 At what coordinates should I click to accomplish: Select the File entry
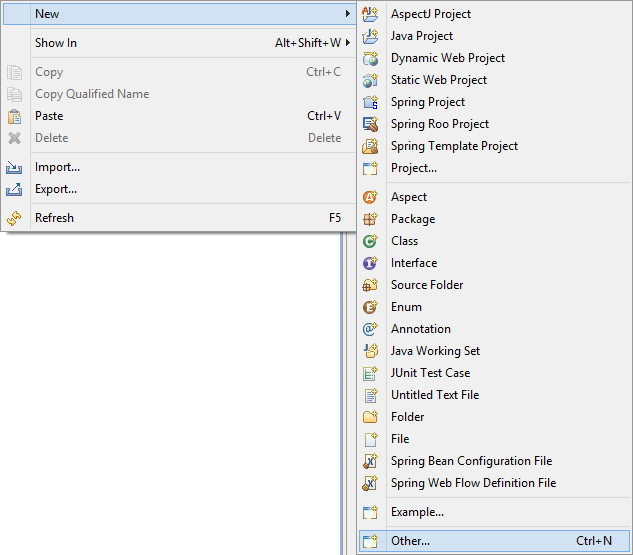pos(494,439)
